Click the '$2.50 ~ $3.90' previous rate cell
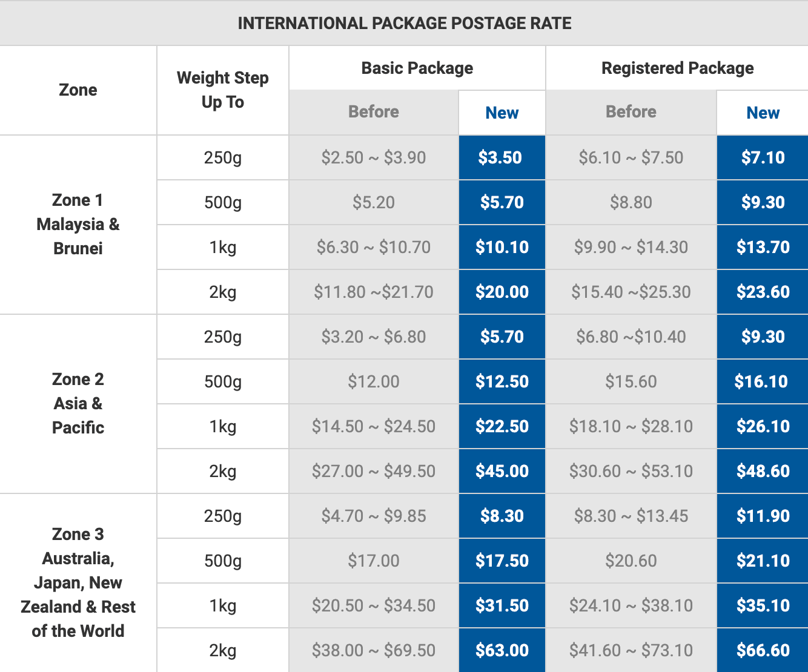Image resolution: width=808 pixels, height=672 pixels. coord(374,158)
